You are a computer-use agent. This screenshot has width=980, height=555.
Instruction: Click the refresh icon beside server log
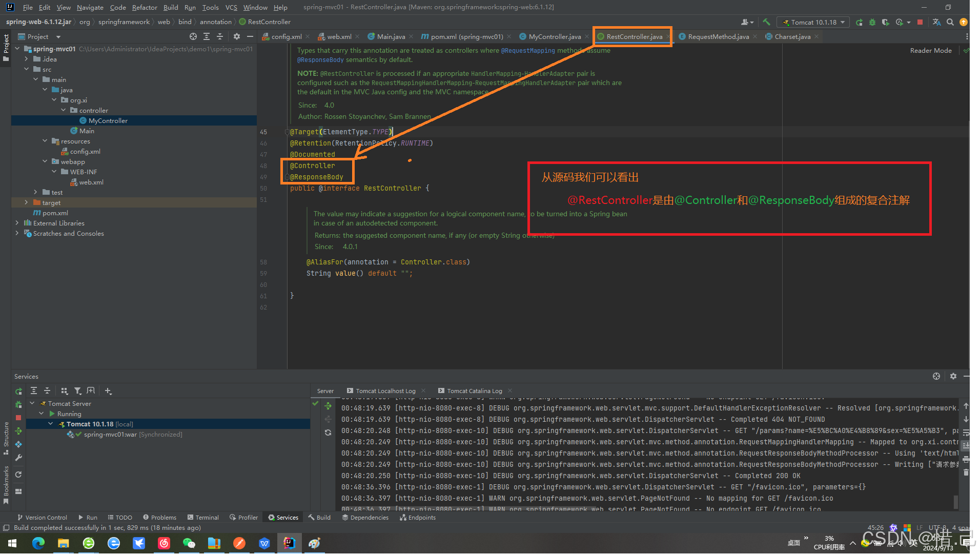click(x=328, y=433)
